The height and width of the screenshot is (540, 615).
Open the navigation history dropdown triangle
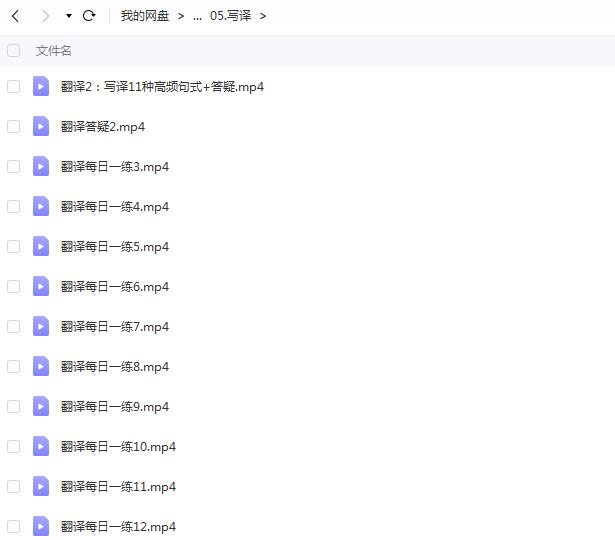pos(69,16)
